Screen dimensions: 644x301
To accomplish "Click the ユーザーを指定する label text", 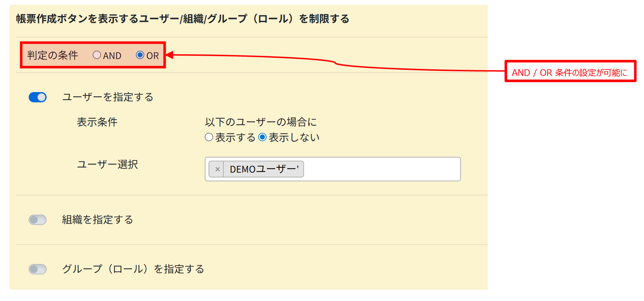I will [x=108, y=97].
